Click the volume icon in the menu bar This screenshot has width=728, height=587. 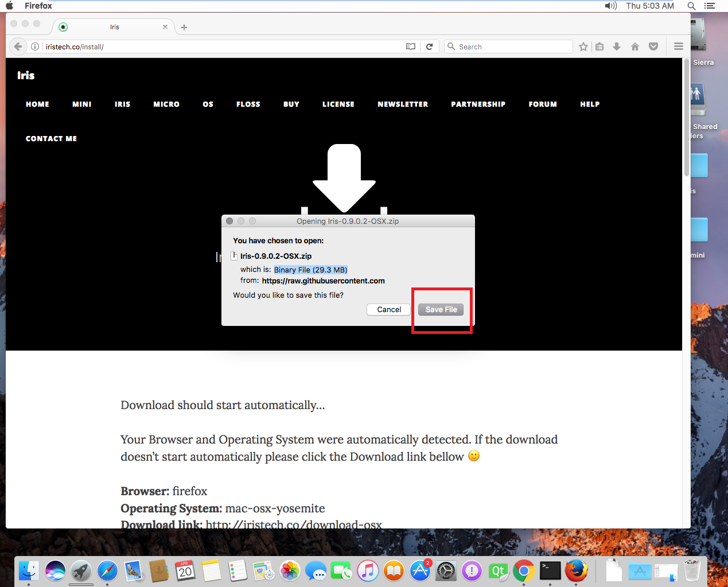point(610,6)
